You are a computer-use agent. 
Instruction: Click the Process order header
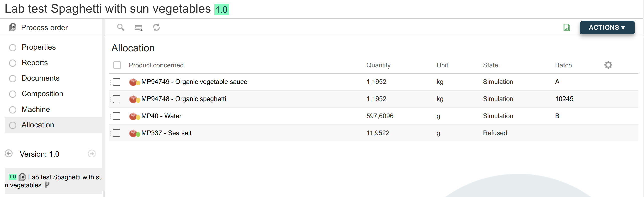[44, 28]
